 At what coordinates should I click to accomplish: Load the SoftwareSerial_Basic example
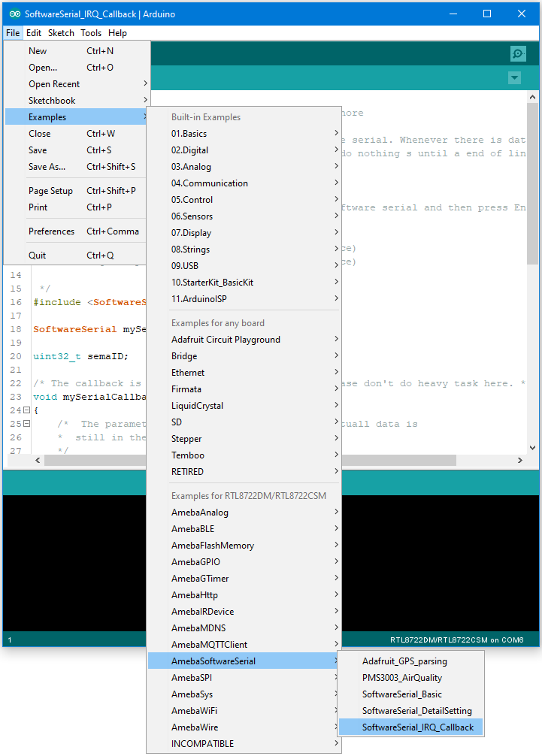(411, 694)
